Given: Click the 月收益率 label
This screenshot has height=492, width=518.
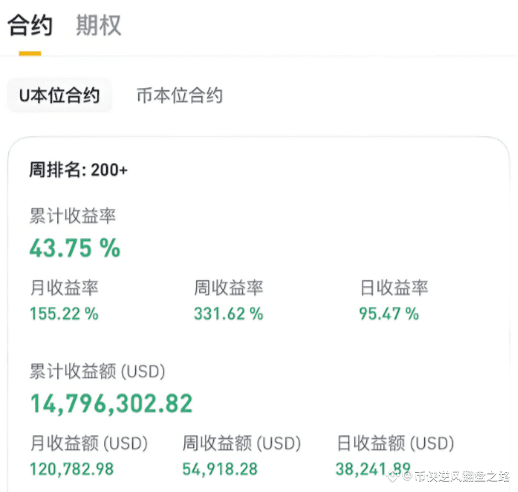Looking at the screenshot, I should (64, 287).
